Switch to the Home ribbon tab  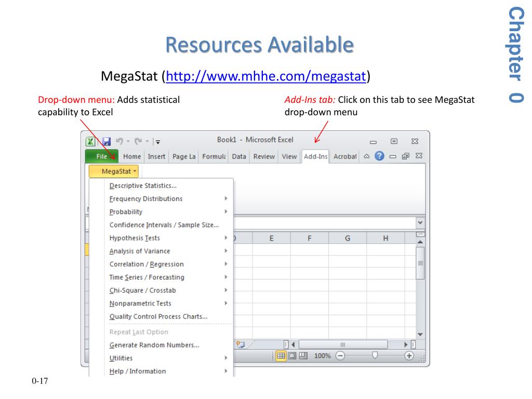(132, 156)
